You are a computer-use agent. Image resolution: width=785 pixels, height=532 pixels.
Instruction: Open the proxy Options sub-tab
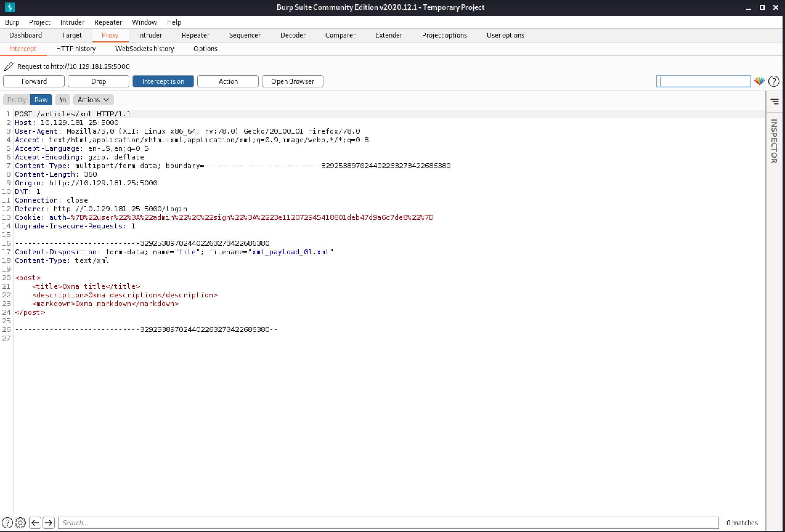pyautogui.click(x=205, y=49)
